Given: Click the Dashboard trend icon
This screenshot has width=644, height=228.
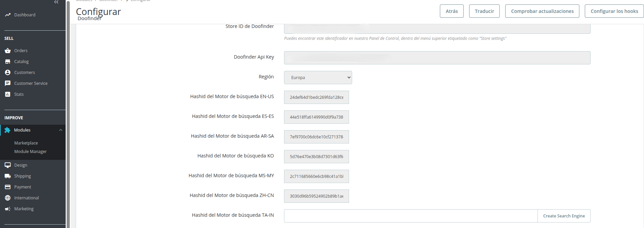Looking at the screenshot, I should point(7,15).
